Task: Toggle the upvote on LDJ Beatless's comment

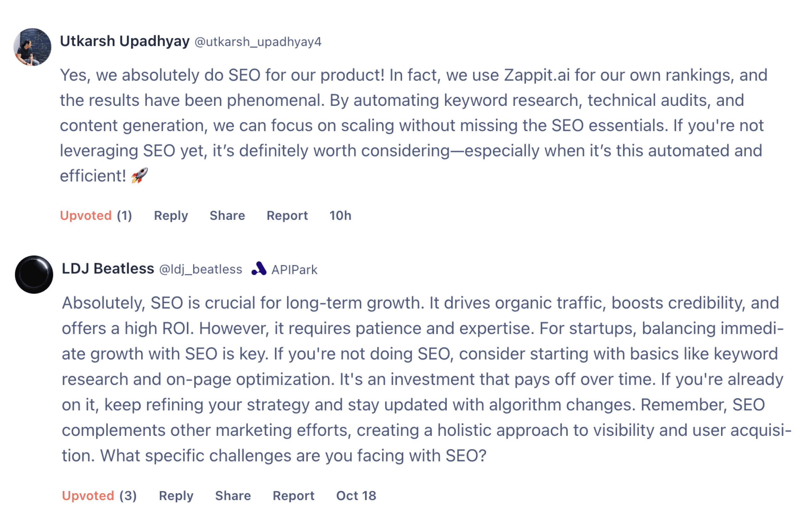Action: pyautogui.click(x=88, y=496)
